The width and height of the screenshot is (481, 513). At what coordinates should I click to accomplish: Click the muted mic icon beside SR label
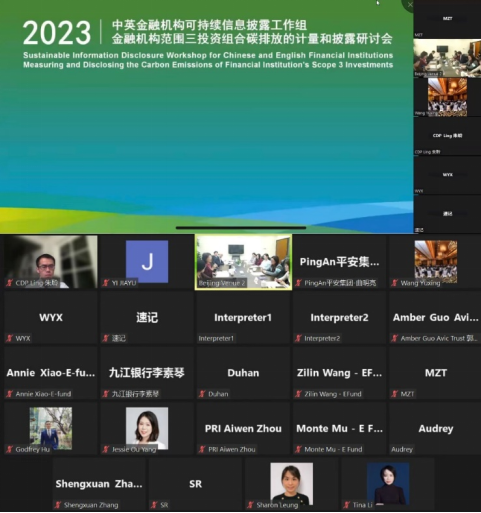coord(154,505)
